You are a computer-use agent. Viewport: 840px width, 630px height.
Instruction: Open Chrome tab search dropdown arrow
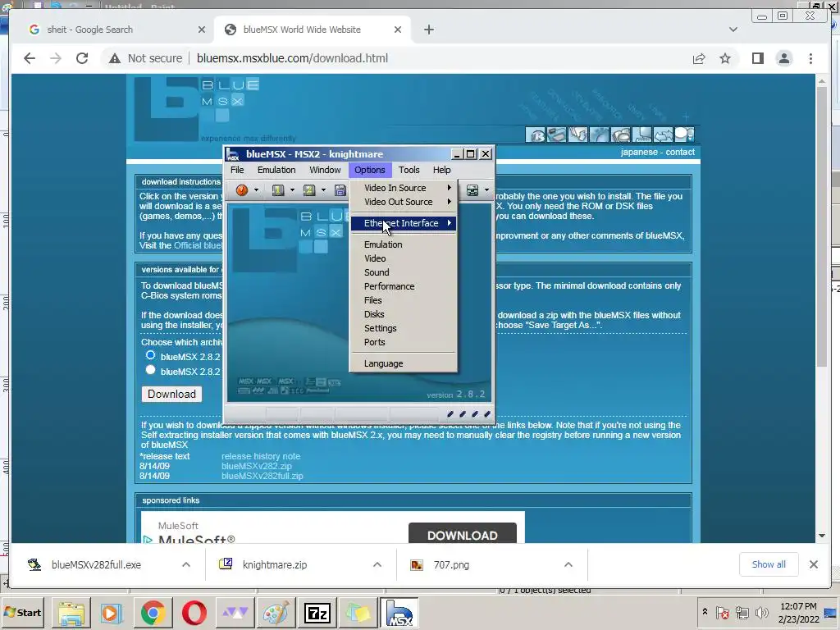(733, 30)
